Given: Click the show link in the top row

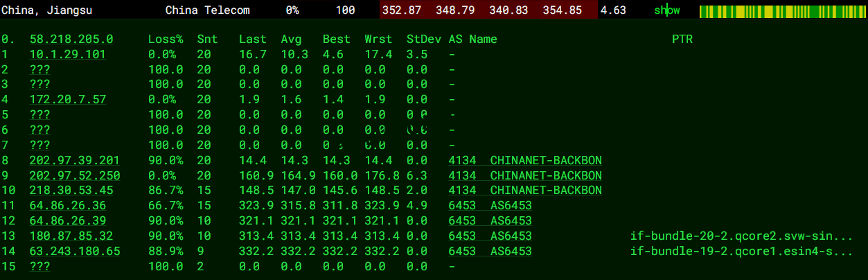Looking at the screenshot, I should point(666,10).
